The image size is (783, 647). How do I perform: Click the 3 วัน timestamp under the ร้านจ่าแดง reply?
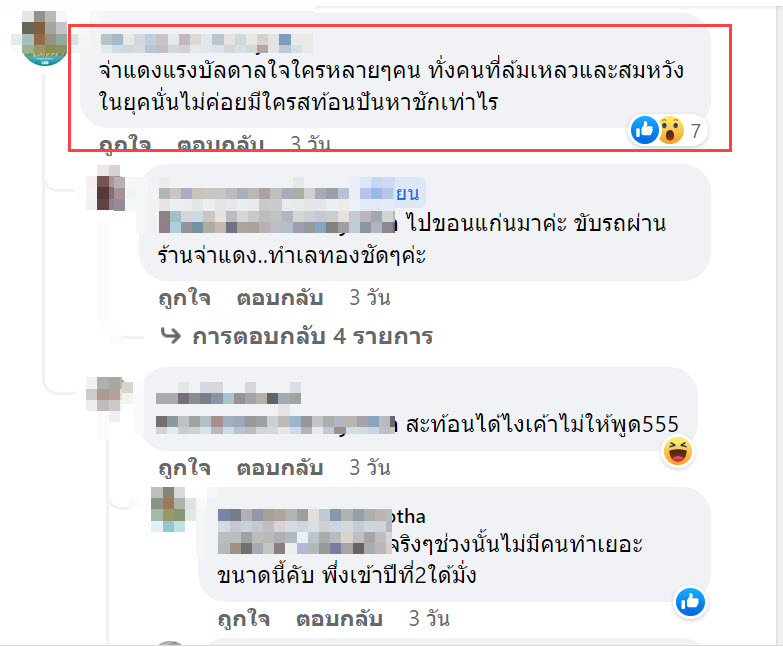pos(370,298)
